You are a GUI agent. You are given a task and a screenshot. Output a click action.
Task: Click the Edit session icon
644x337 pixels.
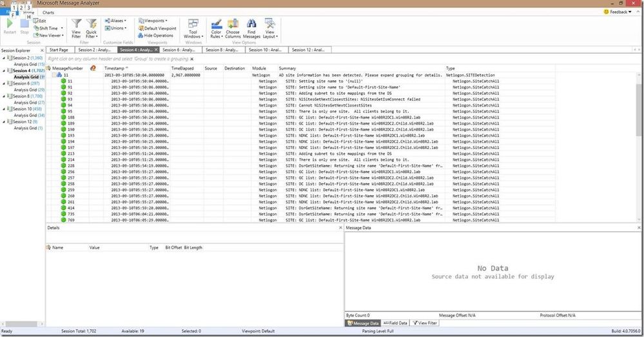(x=40, y=21)
